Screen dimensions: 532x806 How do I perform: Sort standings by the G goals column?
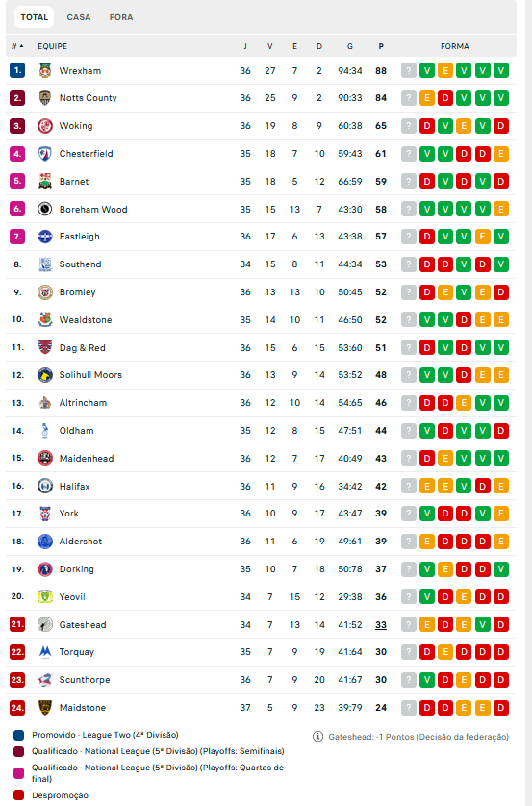(x=350, y=46)
